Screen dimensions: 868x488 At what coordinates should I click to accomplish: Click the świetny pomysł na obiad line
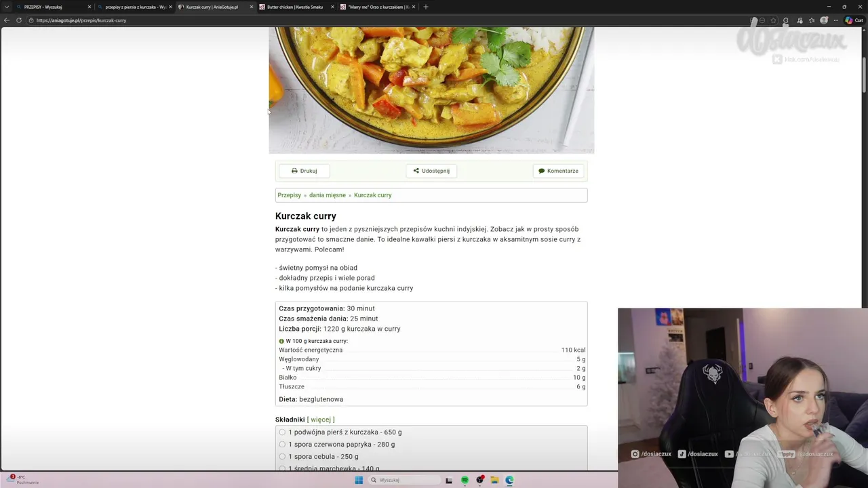(316, 268)
